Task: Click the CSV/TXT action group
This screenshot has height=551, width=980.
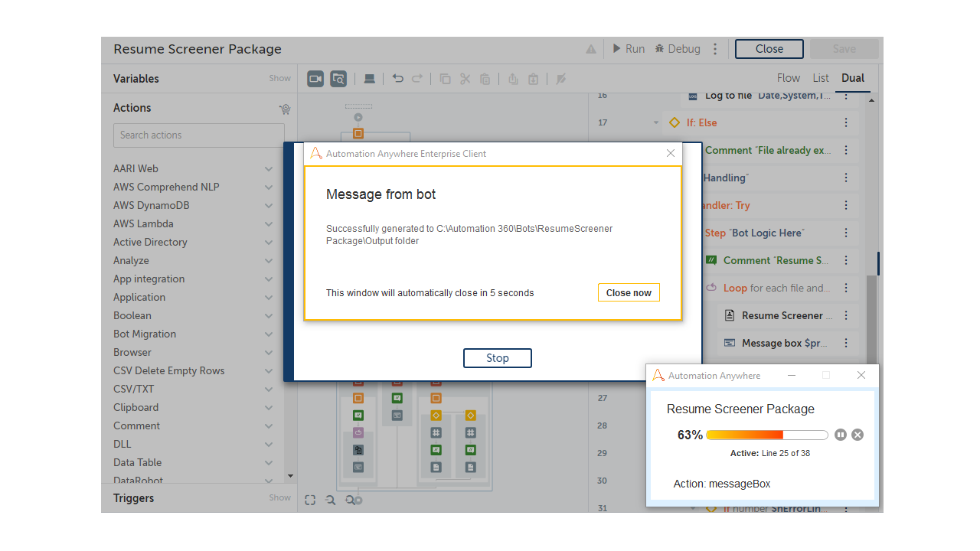Action: coord(193,389)
